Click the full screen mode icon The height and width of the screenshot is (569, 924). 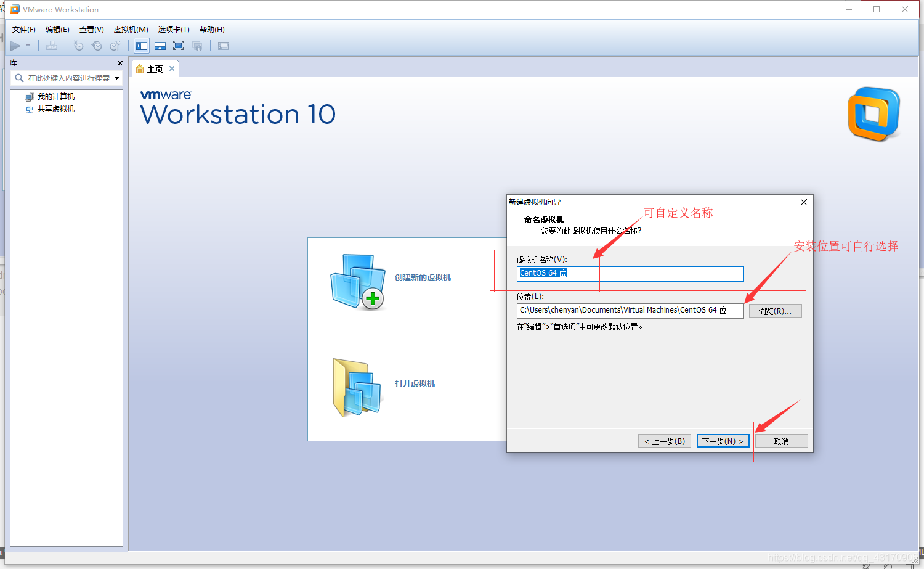click(179, 46)
